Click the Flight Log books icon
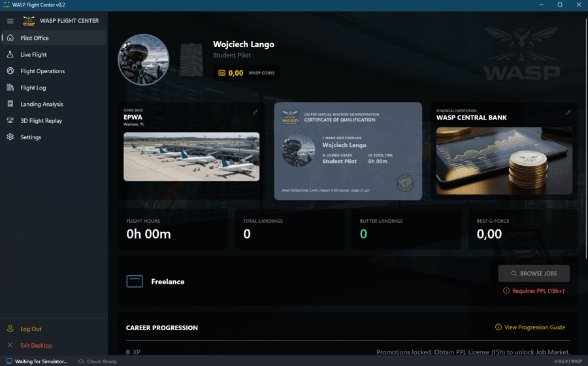The image size is (588, 366). pyautogui.click(x=10, y=88)
